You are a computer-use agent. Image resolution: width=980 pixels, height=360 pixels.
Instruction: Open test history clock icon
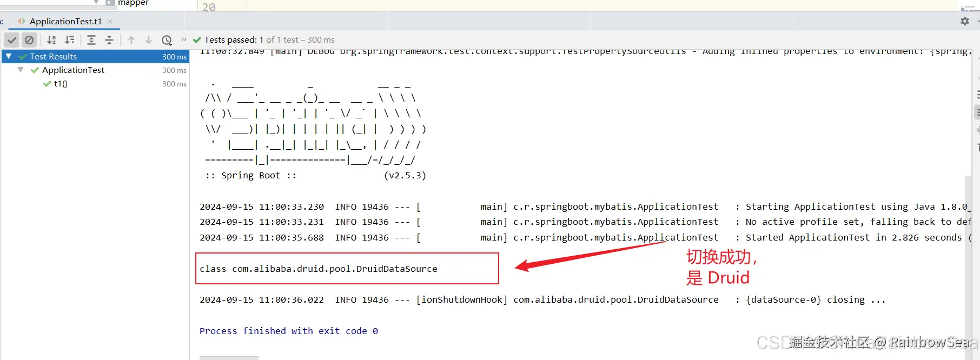coord(167,40)
